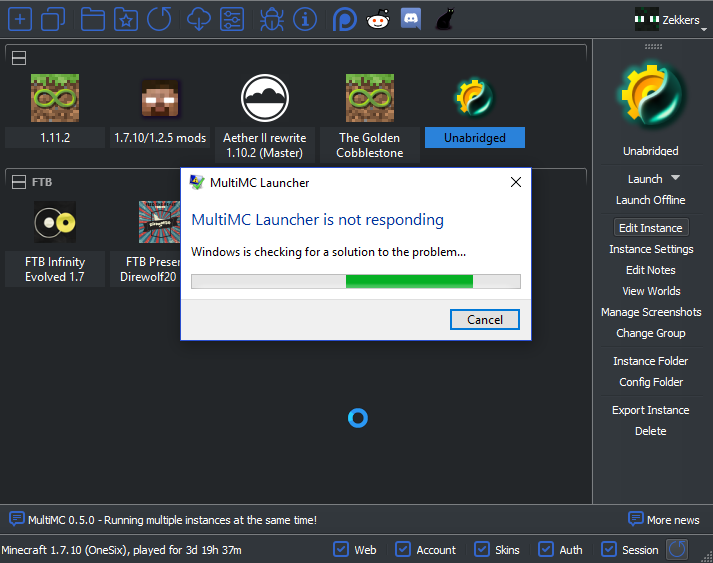Click Export Instance

[651, 410]
